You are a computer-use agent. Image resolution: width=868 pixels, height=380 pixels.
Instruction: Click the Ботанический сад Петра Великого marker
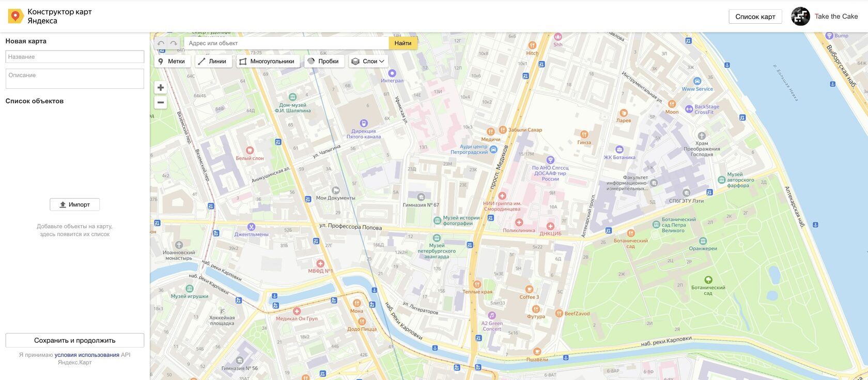pyautogui.click(x=656, y=225)
